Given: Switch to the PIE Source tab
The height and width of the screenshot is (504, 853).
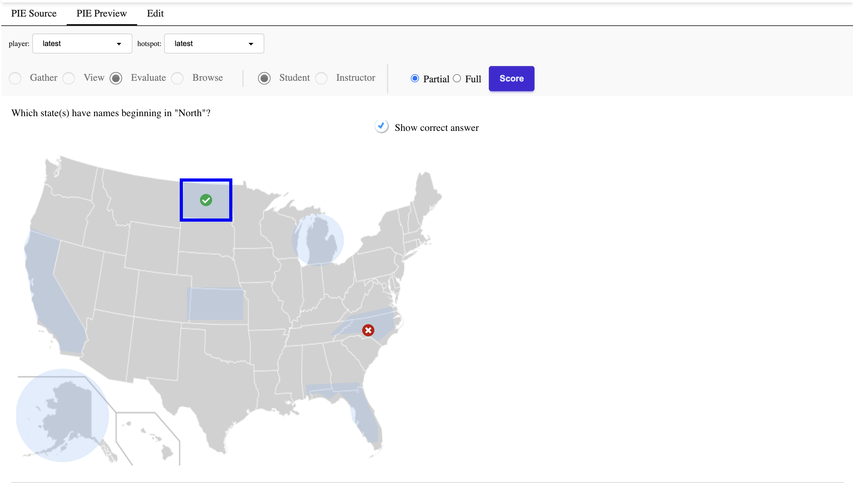Looking at the screenshot, I should (x=34, y=13).
